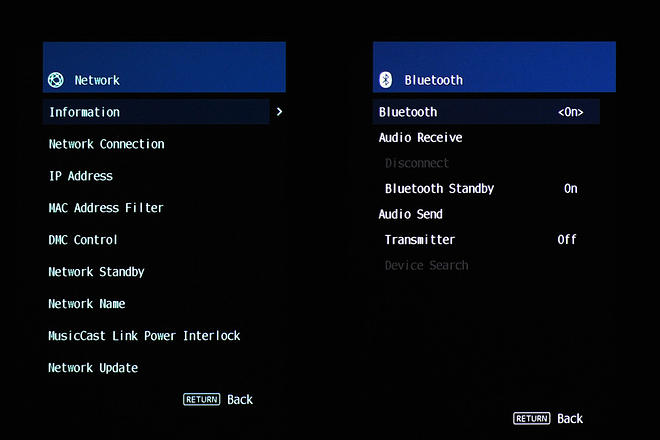
Task: Toggle the Bluetooth <On> setting
Action: tap(570, 112)
